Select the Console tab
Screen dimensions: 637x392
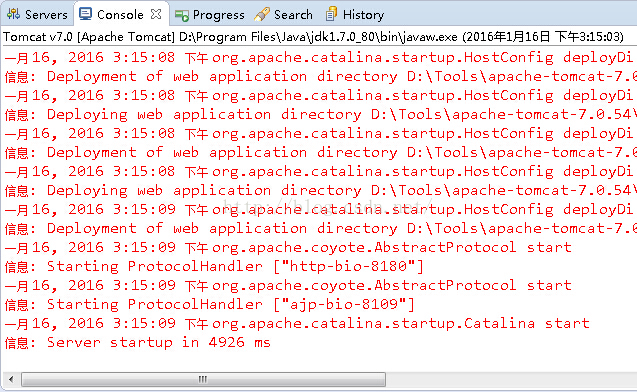(x=120, y=15)
